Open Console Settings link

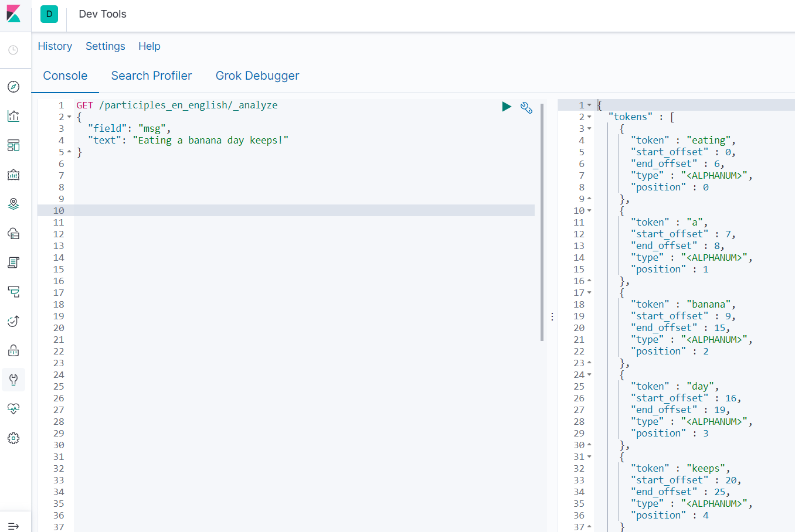click(106, 46)
